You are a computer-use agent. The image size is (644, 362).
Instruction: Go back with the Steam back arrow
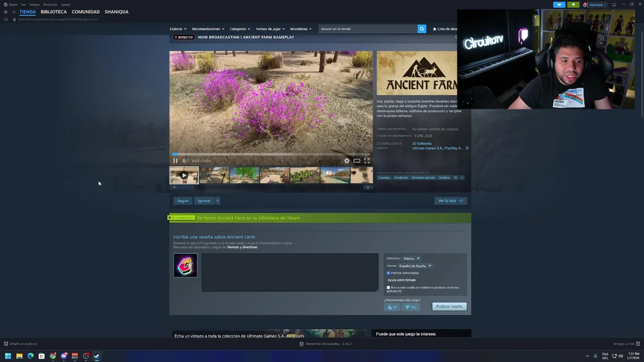click(x=6, y=12)
